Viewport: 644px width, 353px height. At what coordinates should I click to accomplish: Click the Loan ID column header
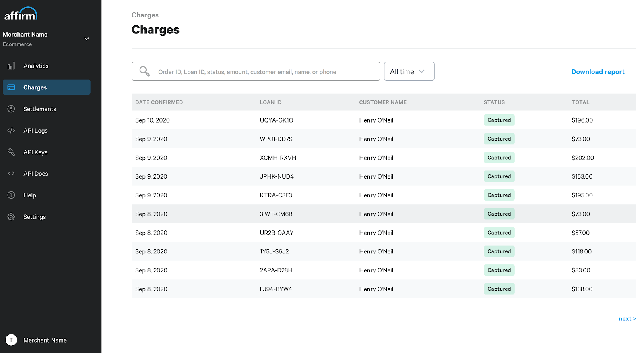(x=270, y=102)
